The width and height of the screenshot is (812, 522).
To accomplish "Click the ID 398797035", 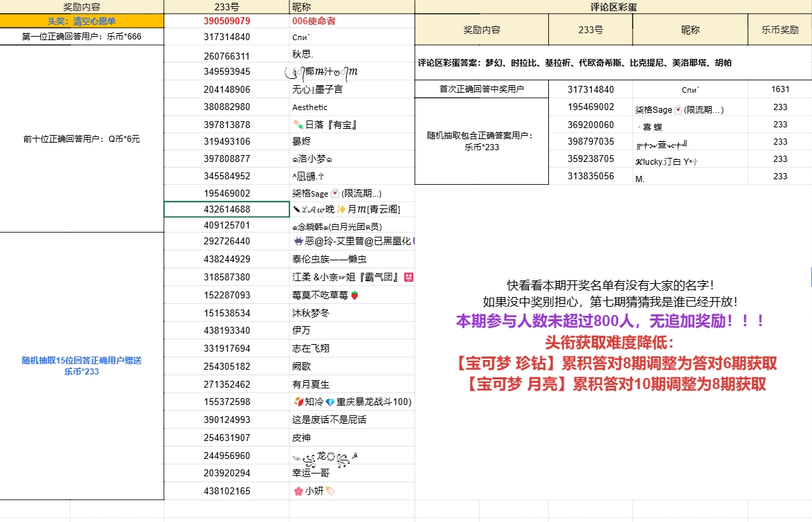I will click(590, 141).
